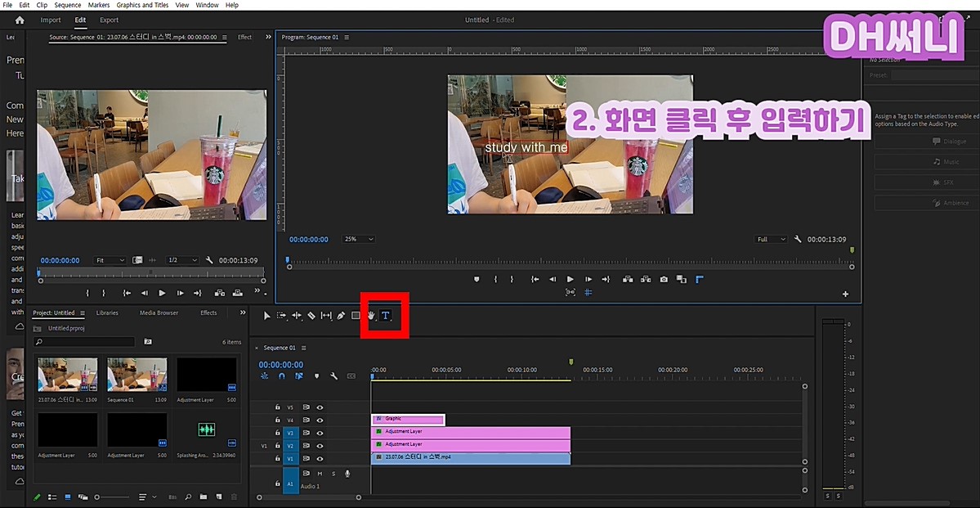
Task: Select Splashing Around audio item thumbnail
Action: click(206, 429)
